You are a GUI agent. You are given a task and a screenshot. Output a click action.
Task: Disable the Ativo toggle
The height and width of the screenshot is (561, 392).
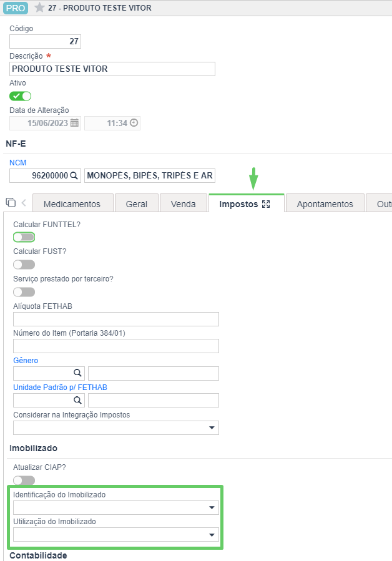click(x=21, y=96)
